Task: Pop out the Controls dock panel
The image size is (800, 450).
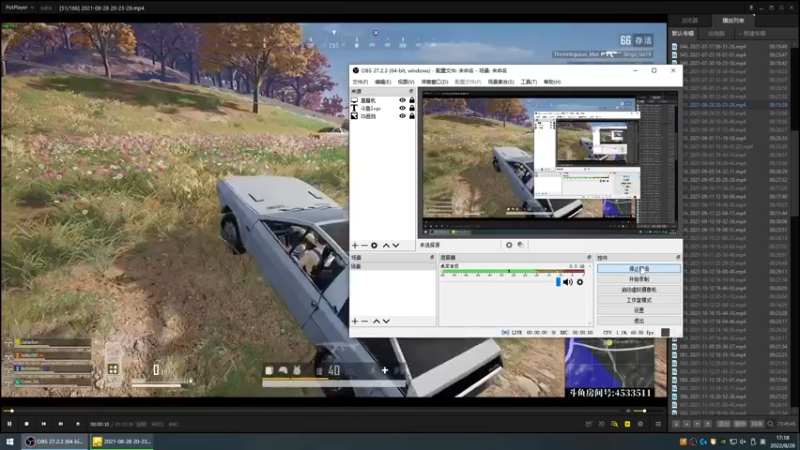Action: pos(678,258)
